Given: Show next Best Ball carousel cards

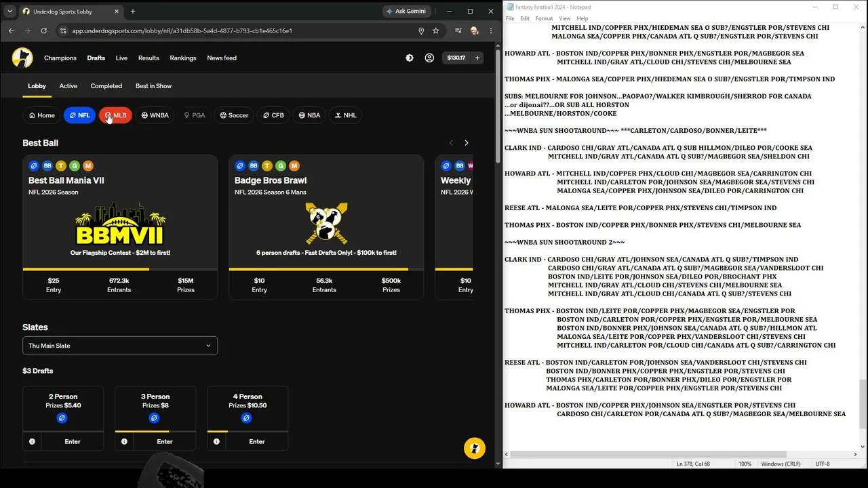Looking at the screenshot, I should 466,143.
